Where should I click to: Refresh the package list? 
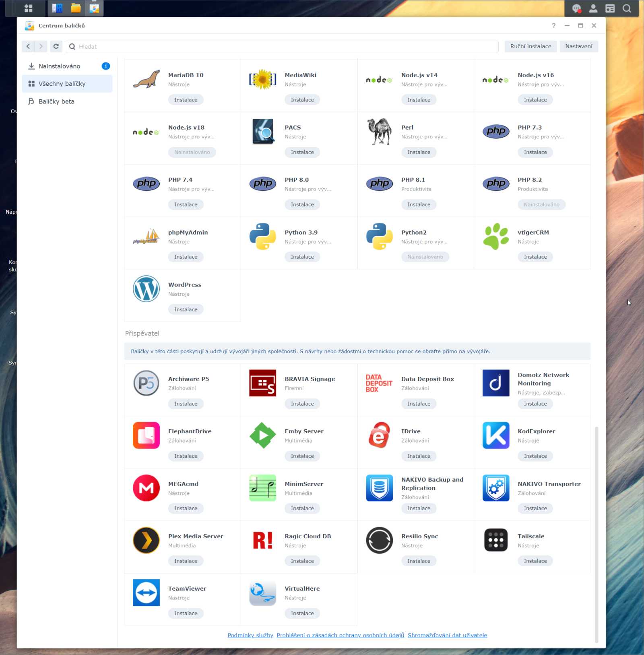click(56, 46)
